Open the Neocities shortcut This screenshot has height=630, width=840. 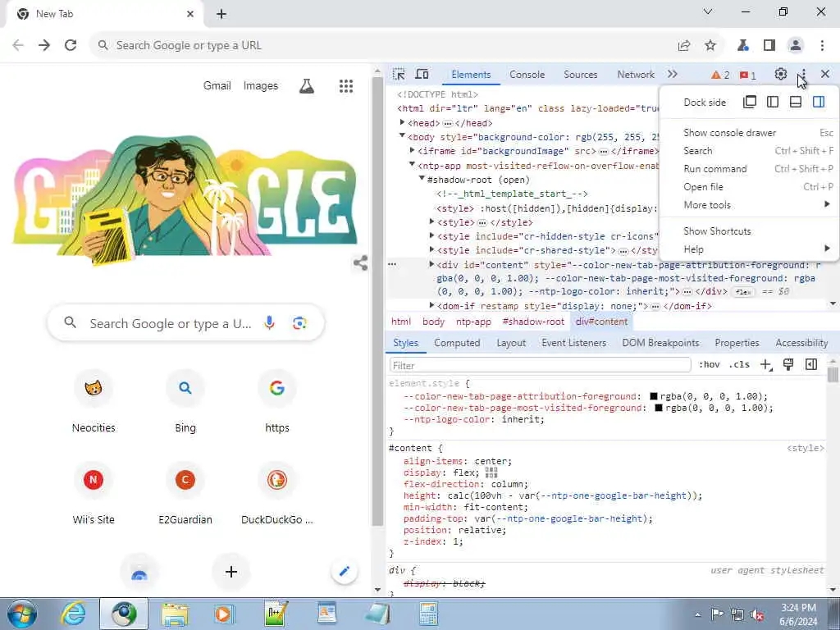coord(94,402)
